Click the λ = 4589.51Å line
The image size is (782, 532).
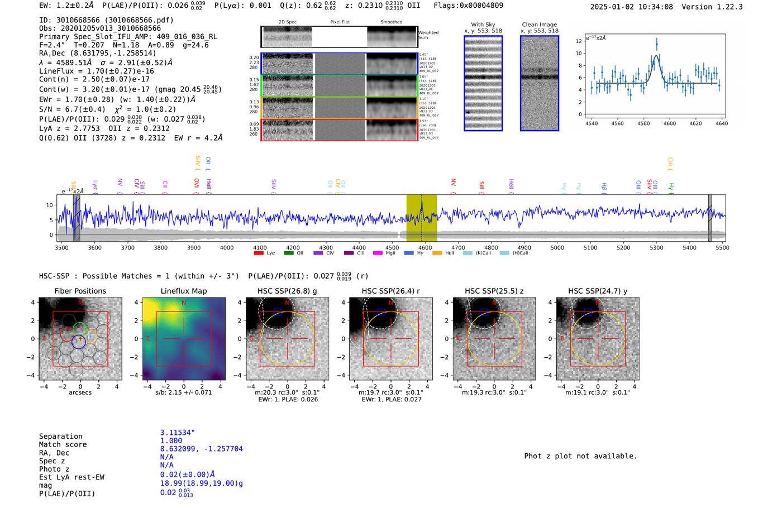[x=106, y=63]
